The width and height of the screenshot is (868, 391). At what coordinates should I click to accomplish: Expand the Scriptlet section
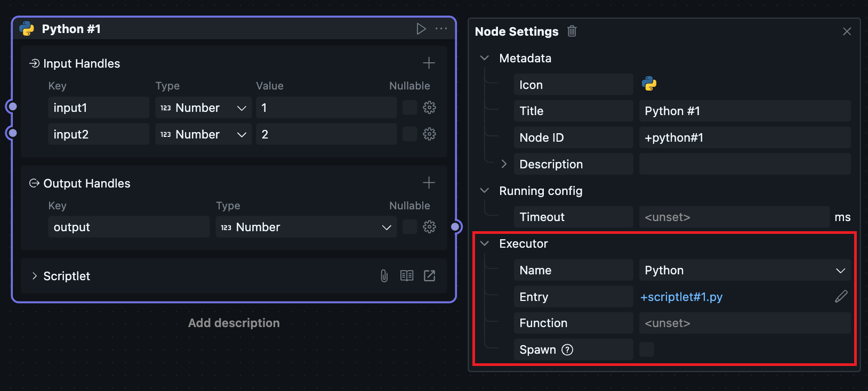(x=35, y=276)
